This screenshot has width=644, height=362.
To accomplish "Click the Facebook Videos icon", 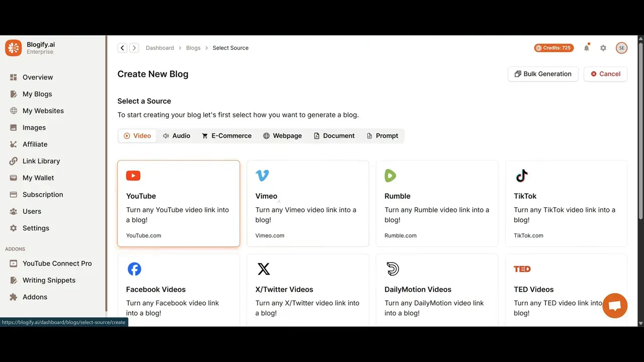I will coord(134,269).
